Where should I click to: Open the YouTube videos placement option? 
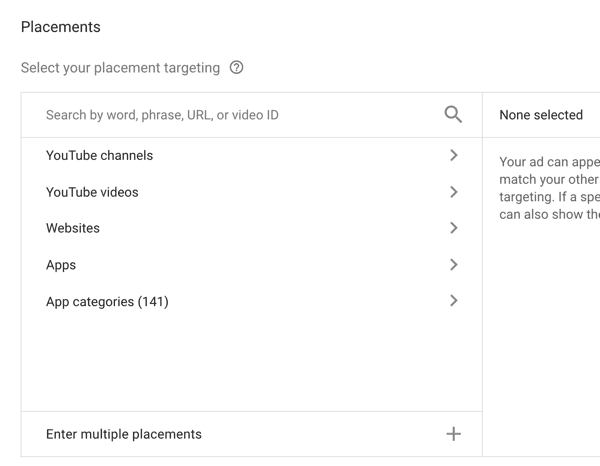[x=92, y=192]
